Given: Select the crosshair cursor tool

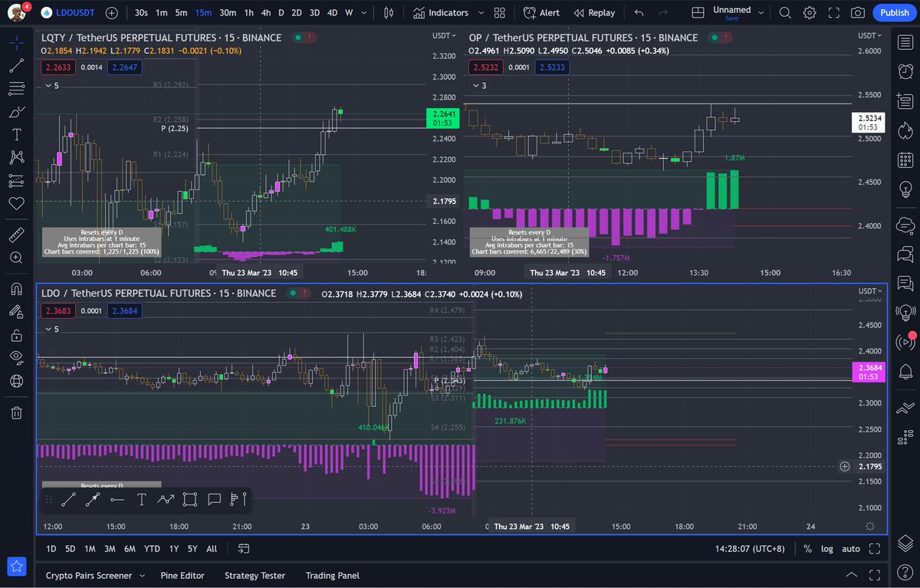Looking at the screenshot, I should pos(16,42).
